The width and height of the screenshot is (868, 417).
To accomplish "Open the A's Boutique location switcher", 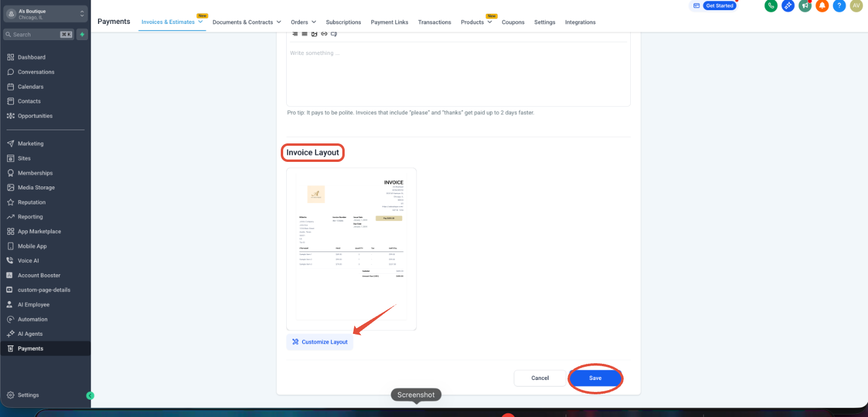I will point(45,14).
